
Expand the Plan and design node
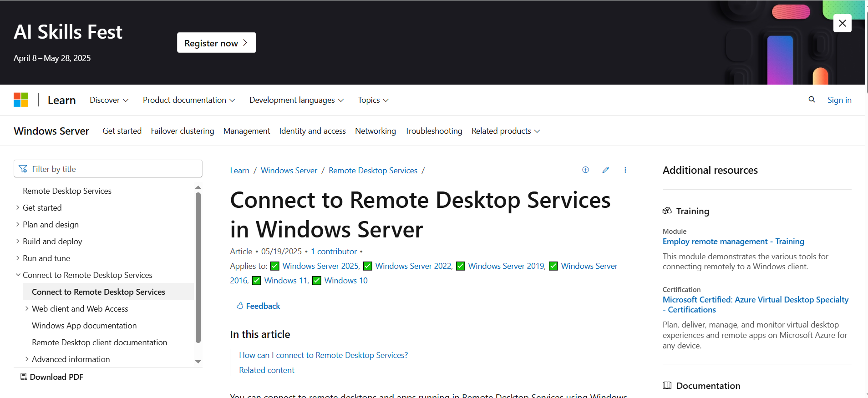pyautogui.click(x=18, y=224)
